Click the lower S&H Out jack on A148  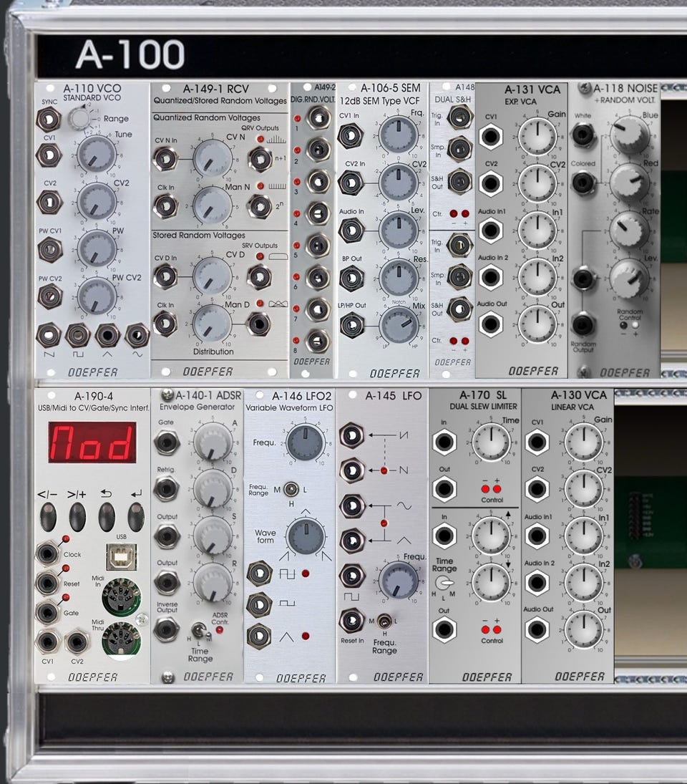coord(459,309)
